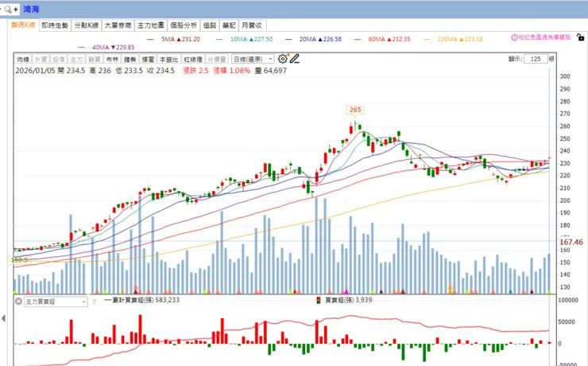
Task: Click the 收 234.5 closing price text
Action: [x=161, y=71]
